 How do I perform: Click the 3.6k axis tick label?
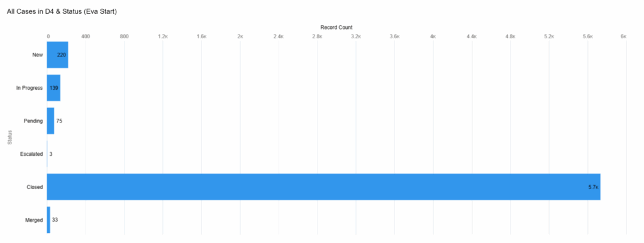click(394, 36)
